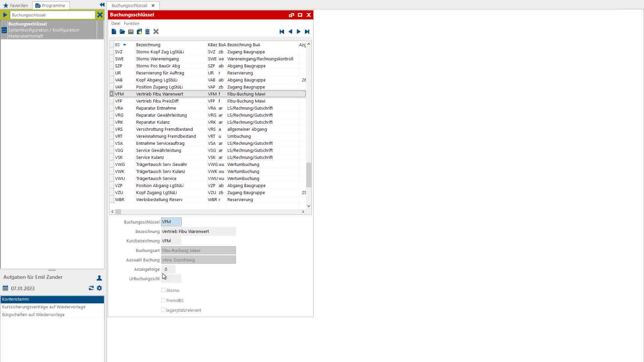This screenshot has height=362, width=644.
Task: Click the Bezeichnung BuA column header
Action: pos(262,45)
